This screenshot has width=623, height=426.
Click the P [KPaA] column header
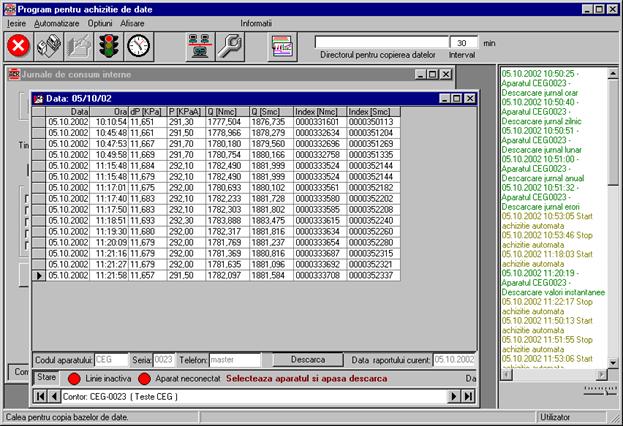point(186,112)
